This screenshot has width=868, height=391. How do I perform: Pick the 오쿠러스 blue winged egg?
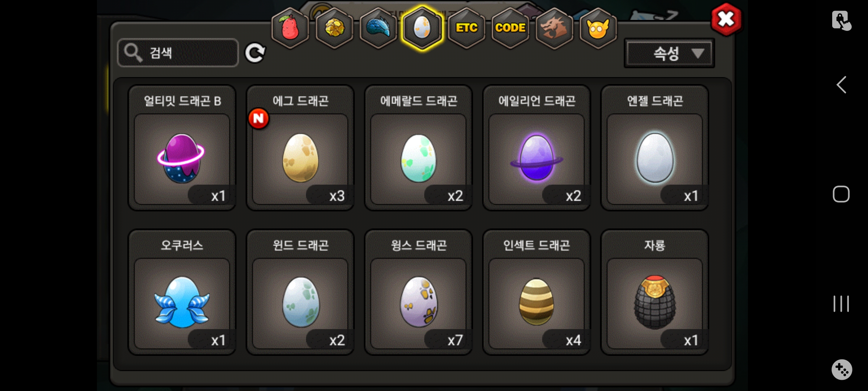pos(182,292)
